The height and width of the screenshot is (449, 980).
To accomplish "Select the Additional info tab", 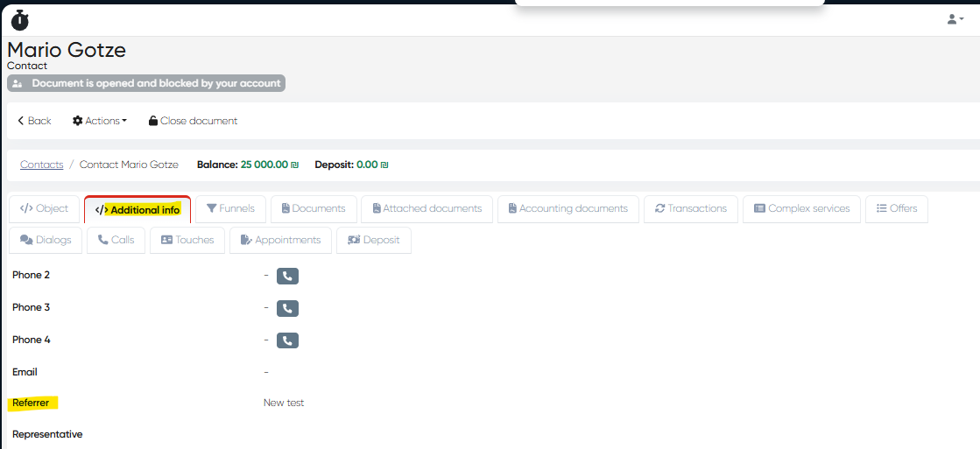I will click(137, 210).
